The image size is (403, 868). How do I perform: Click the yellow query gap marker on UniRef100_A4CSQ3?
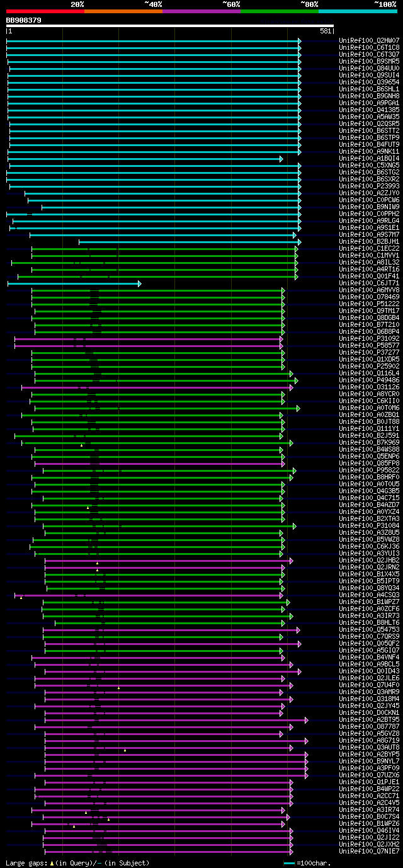pos(21,598)
